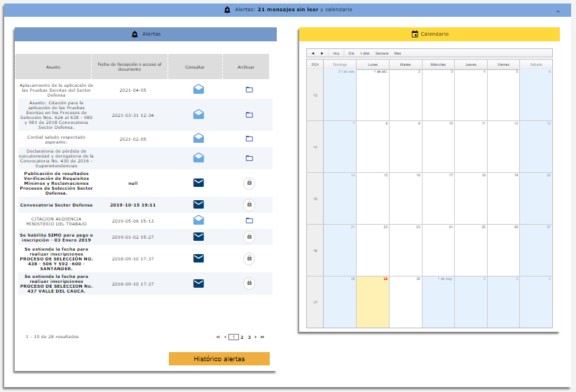Jump to today with Hoy button
This screenshot has width=576, height=392.
click(x=336, y=53)
